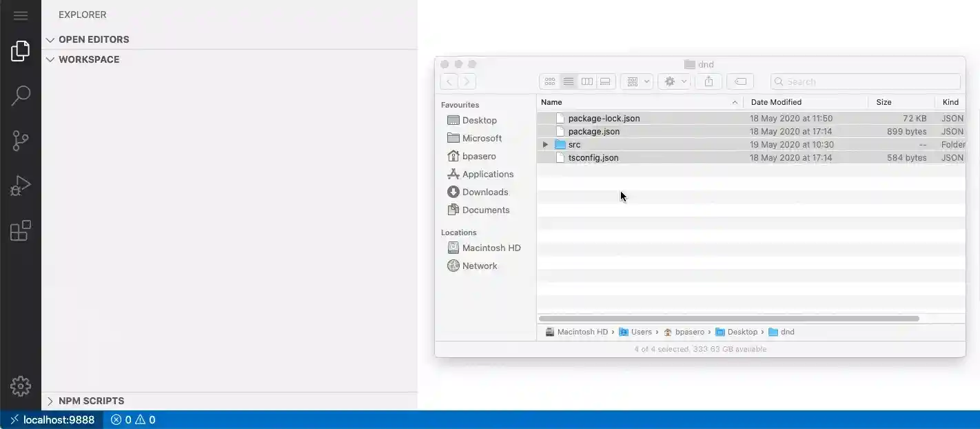This screenshot has height=429, width=980.
Task: Open the Manage settings gear in VS Code
Action: point(21,386)
